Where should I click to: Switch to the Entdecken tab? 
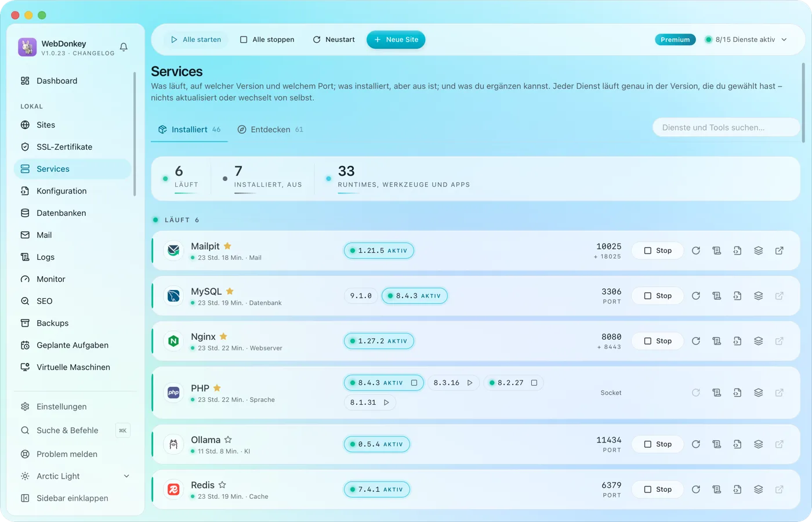coord(270,129)
